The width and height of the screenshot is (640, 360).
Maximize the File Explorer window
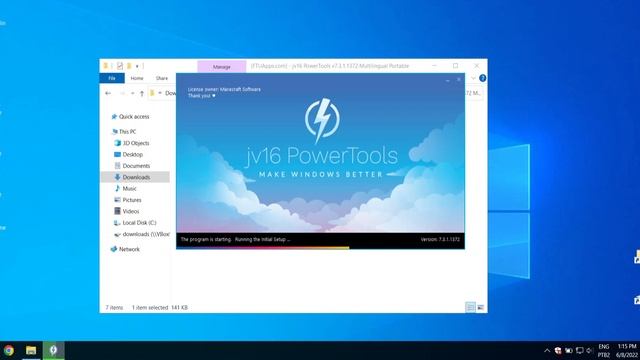pyautogui.click(x=456, y=66)
